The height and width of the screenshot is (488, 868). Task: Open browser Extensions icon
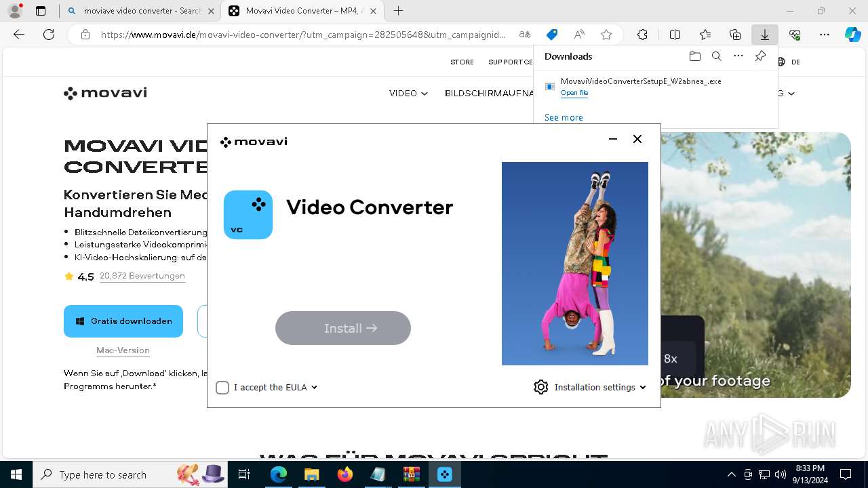point(642,35)
